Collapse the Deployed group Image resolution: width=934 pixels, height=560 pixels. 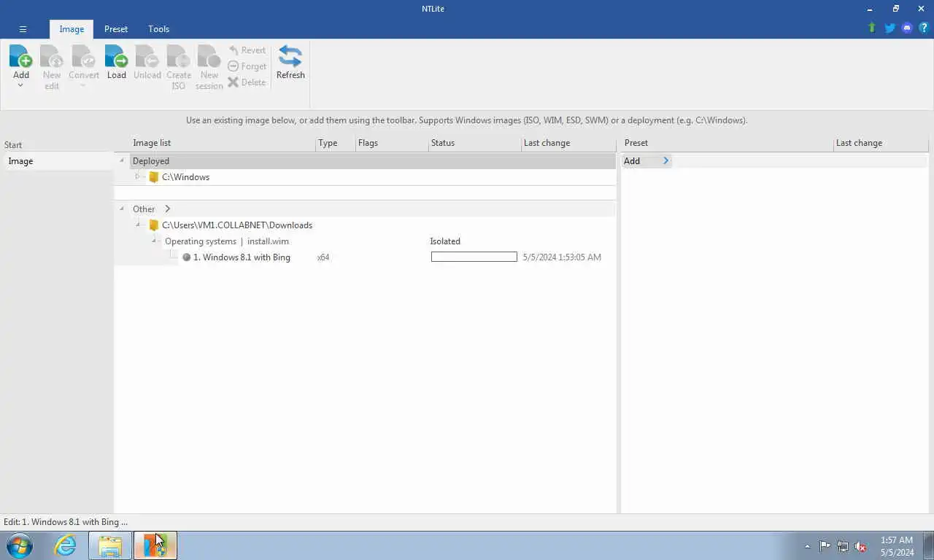pos(122,161)
